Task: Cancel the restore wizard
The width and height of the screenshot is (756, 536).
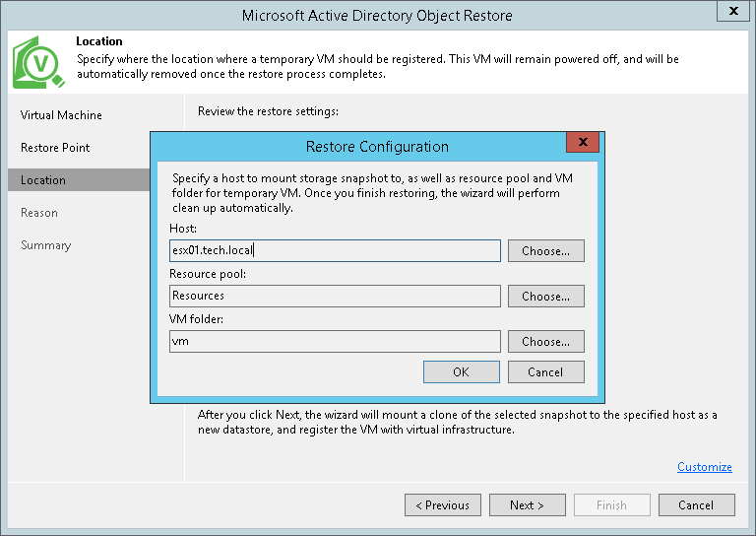Action: [x=695, y=504]
